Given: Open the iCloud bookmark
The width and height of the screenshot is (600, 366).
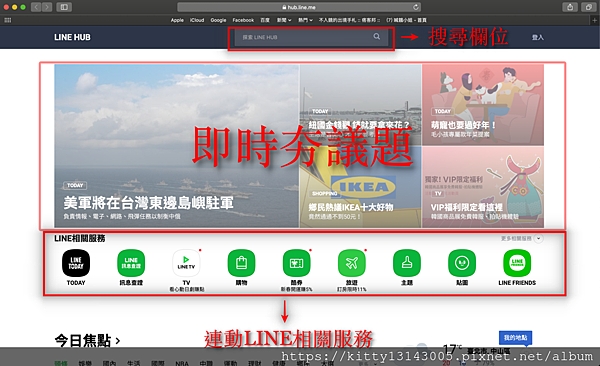Looking at the screenshot, I should (197, 20).
